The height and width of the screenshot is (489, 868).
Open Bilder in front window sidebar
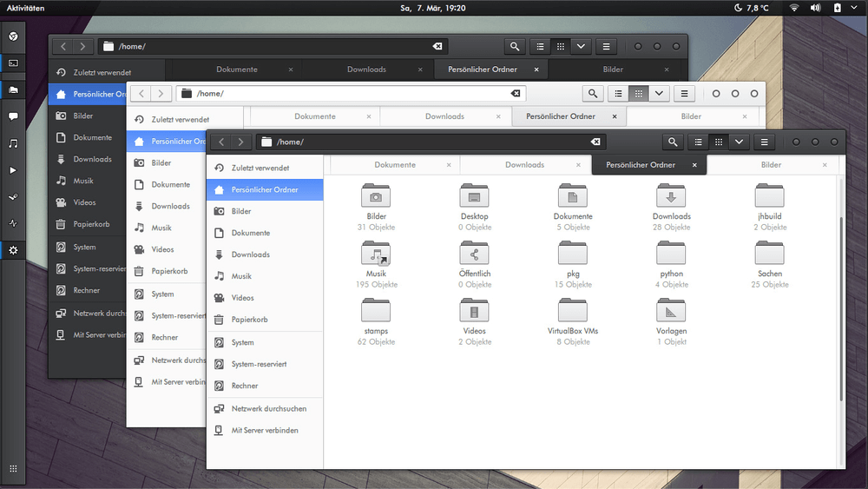265,211
